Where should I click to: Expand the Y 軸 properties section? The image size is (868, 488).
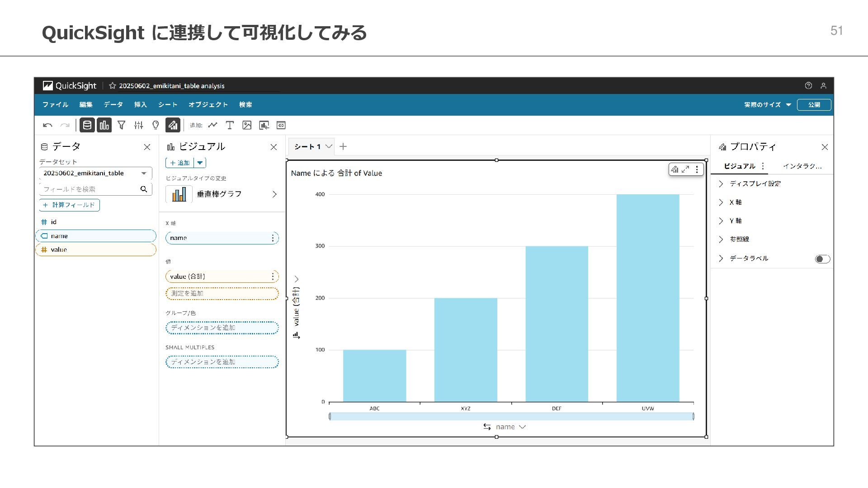[736, 221]
